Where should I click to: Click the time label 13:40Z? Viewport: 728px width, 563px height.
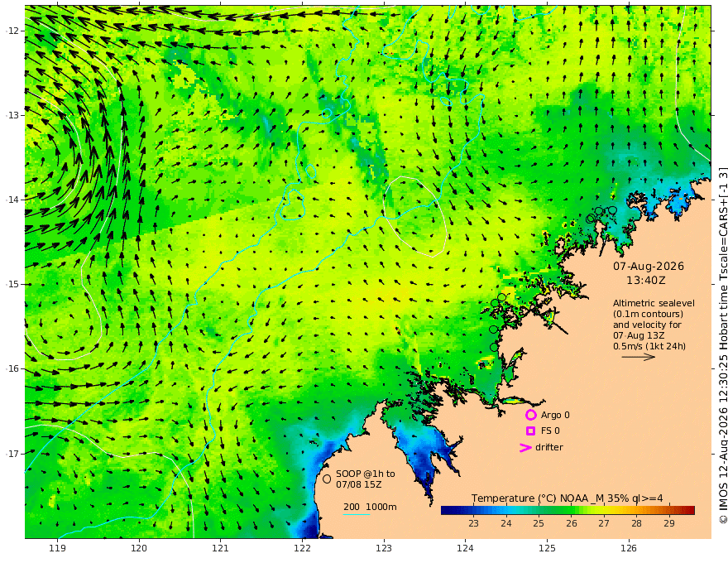coord(646,281)
